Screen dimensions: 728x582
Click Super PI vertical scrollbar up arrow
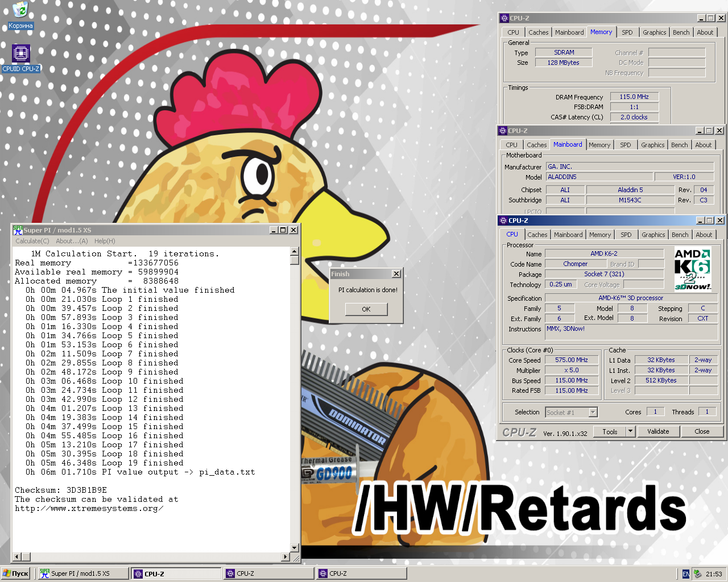295,251
